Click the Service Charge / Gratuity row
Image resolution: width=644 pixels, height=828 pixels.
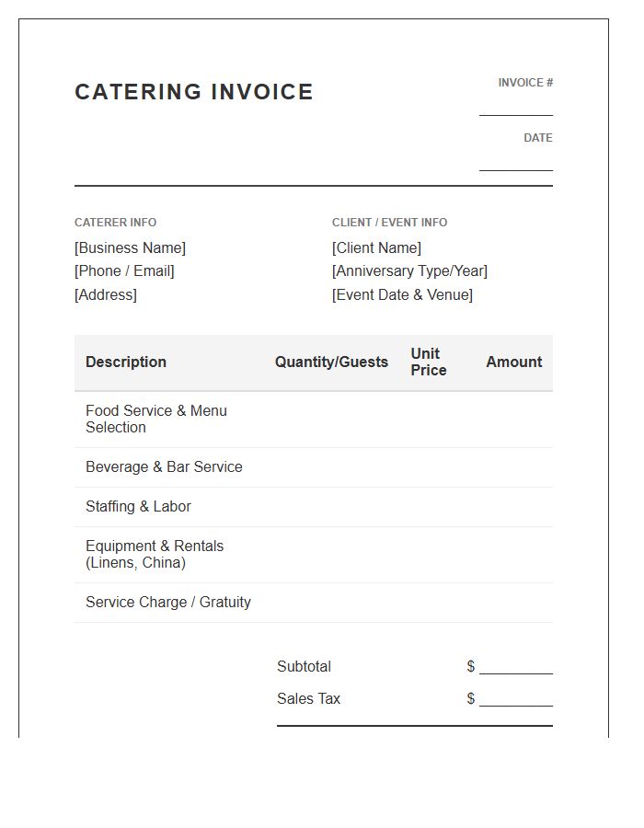pos(314,603)
